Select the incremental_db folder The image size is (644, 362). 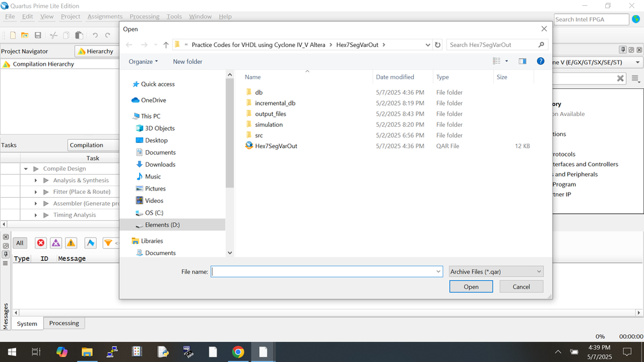point(275,103)
